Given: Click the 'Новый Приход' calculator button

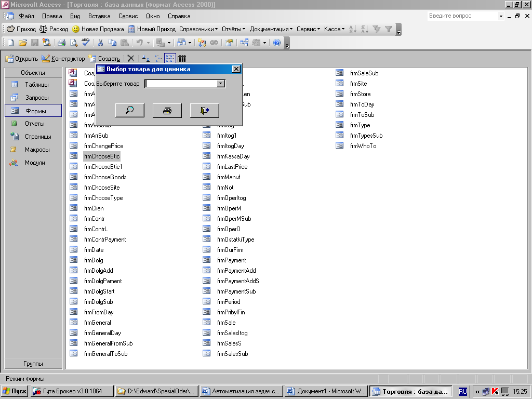Looking at the screenshot, I should click(152, 29).
